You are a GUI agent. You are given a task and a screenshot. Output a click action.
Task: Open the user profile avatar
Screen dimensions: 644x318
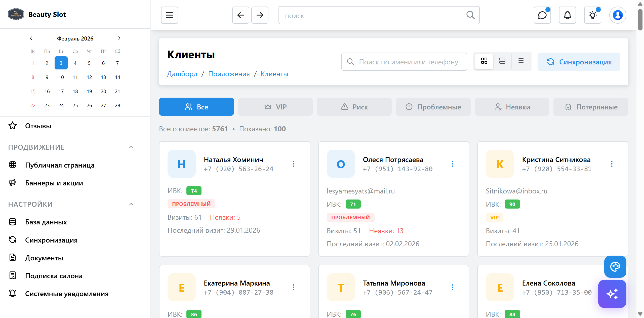(618, 15)
